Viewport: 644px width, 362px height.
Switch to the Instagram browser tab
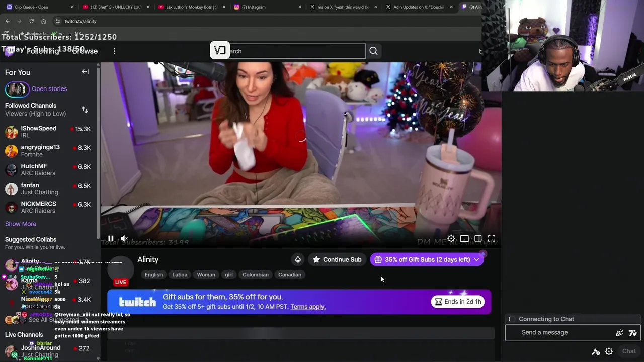[x=267, y=7]
